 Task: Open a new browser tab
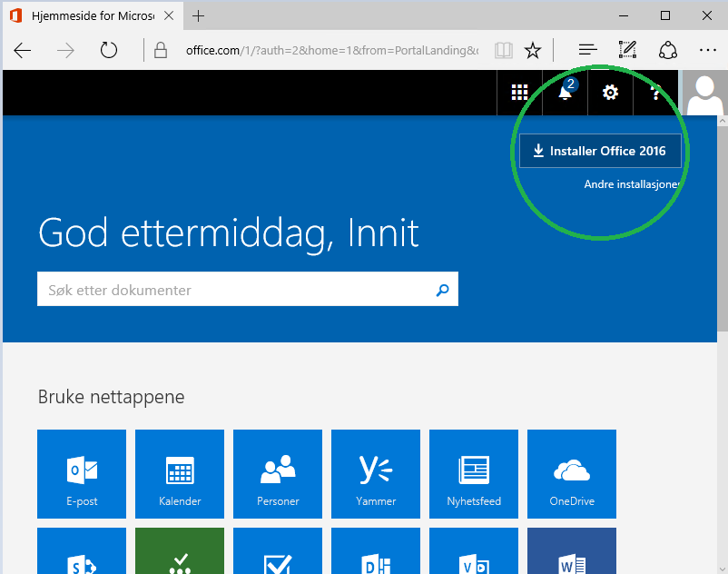(x=198, y=15)
